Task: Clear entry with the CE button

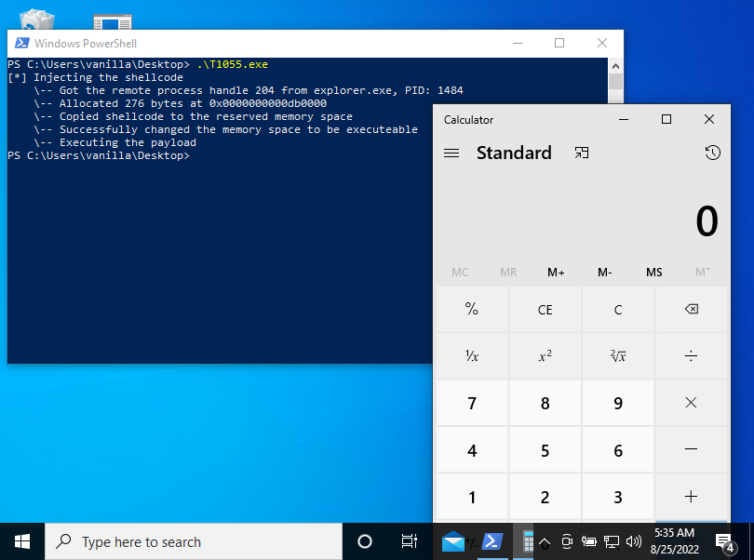Action: 545,309
